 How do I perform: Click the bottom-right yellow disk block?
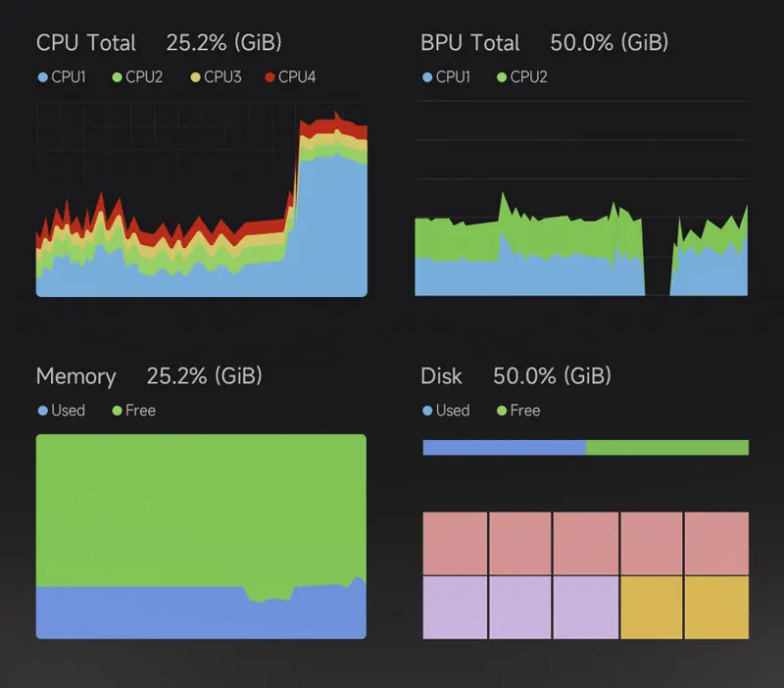point(716,608)
